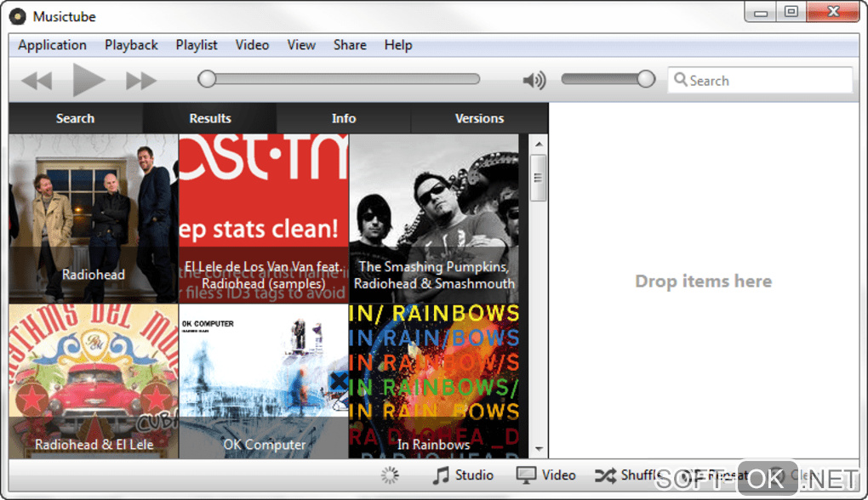Skip to next track with forward icon

tap(141, 81)
